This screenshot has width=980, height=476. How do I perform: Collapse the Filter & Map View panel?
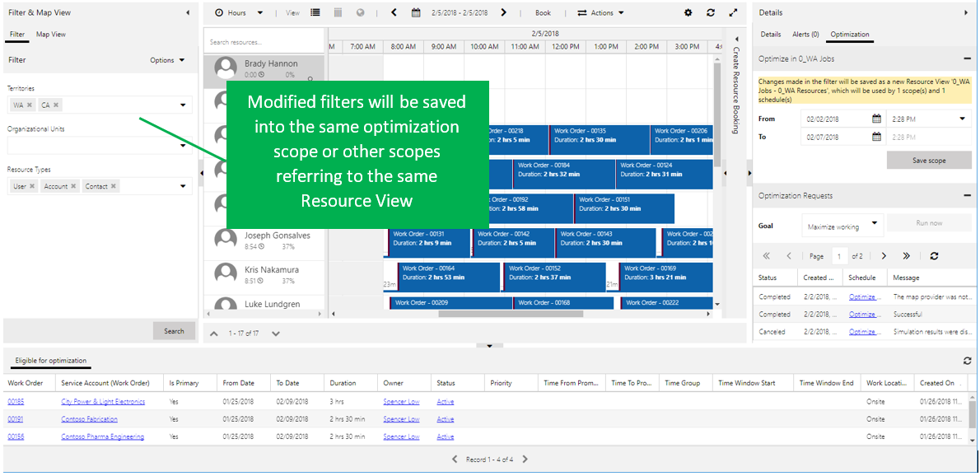point(188,12)
